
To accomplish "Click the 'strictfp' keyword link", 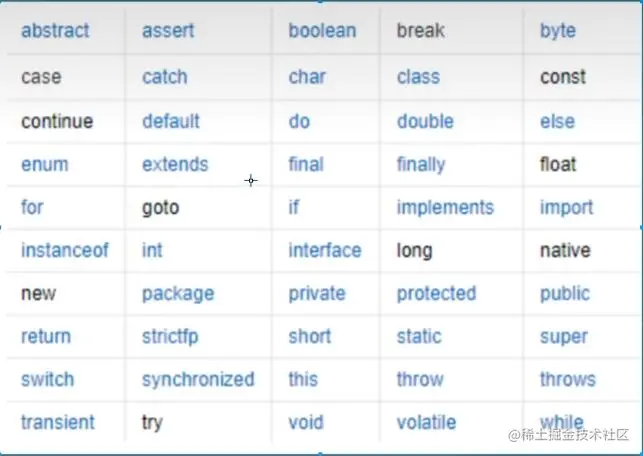I will 170,337.
